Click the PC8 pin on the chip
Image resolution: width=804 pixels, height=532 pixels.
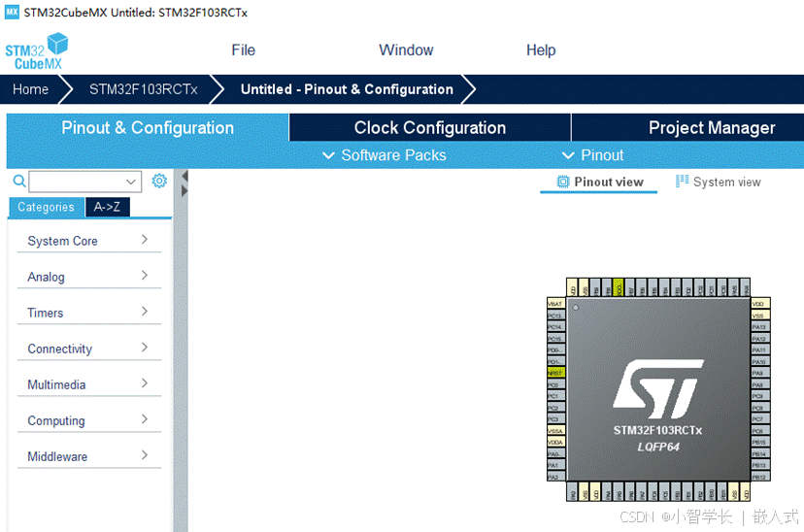[x=760, y=408]
